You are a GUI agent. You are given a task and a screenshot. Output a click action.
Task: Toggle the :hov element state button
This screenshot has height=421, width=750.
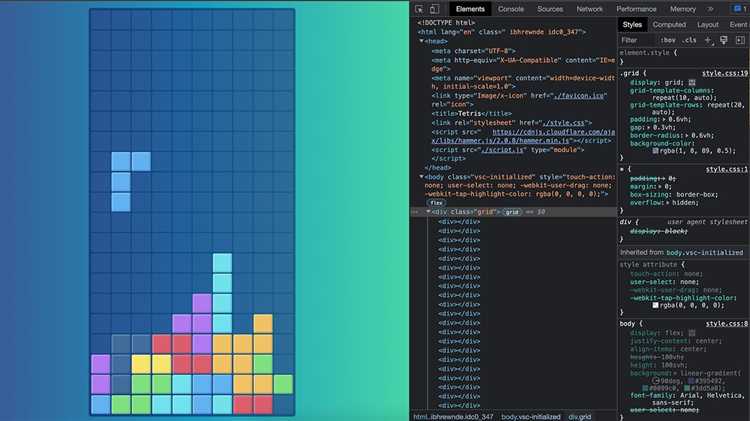point(668,40)
